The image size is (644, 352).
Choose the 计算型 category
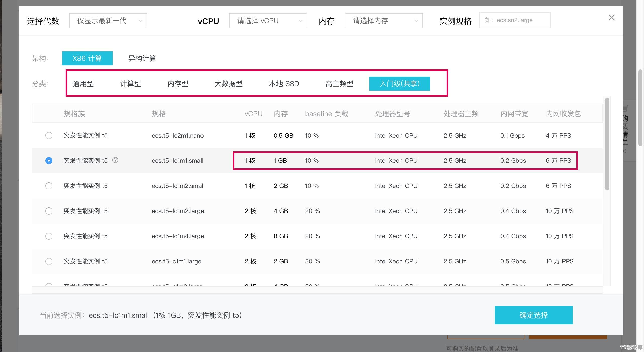[x=131, y=84]
